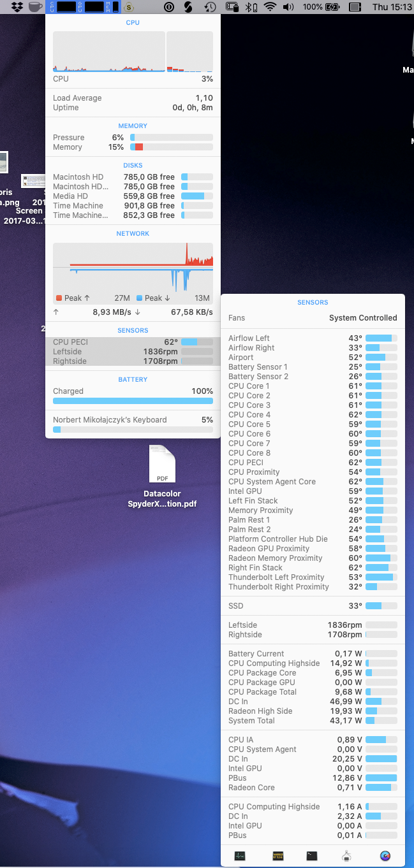Select the SSD 33° sensor row
Image resolution: width=414 pixels, height=868 pixels.
(313, 606)
